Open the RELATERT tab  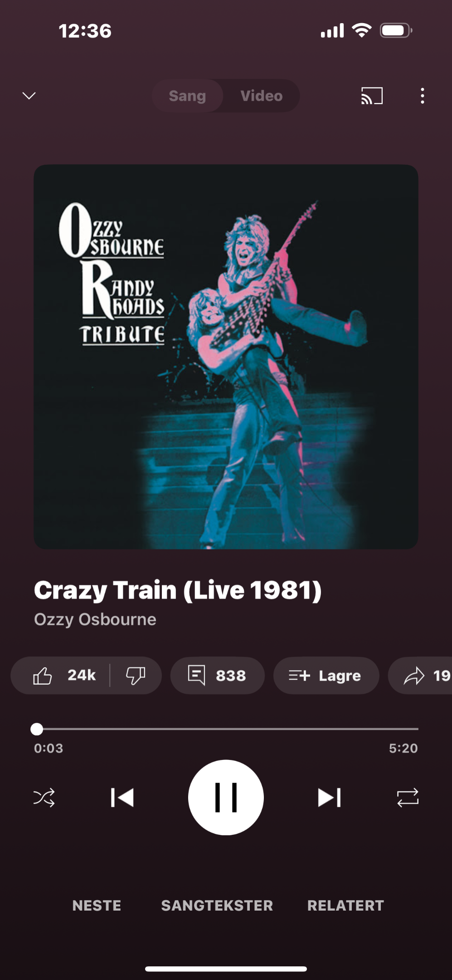coord(345,906)
